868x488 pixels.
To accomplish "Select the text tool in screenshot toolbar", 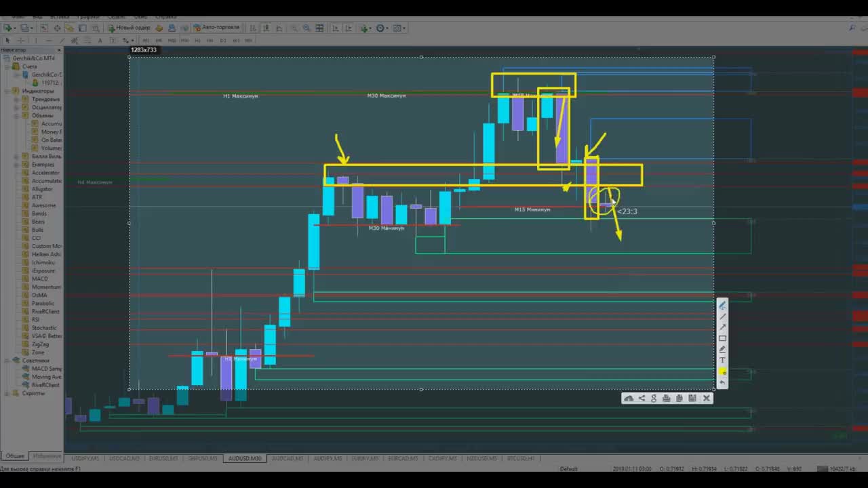I will (x=722, y=360).
